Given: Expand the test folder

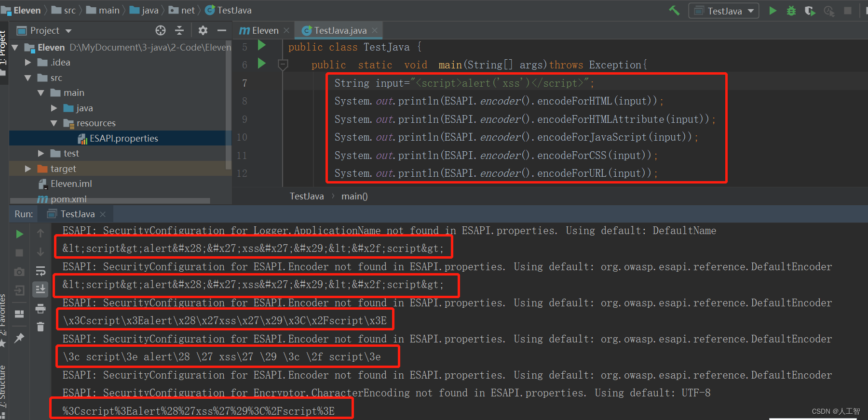Looking at the screenshot, I should coord(41,154).
